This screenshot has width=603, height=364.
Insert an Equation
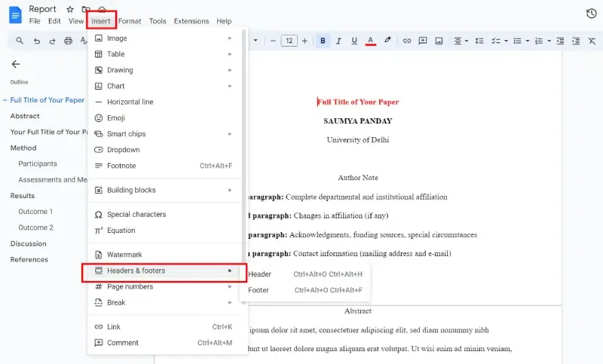164,231
